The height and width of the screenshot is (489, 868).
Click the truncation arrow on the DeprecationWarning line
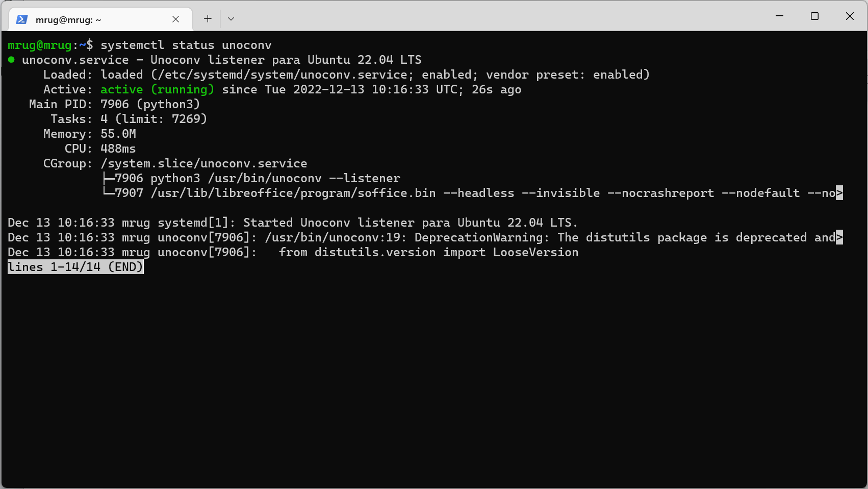point(839,237)
